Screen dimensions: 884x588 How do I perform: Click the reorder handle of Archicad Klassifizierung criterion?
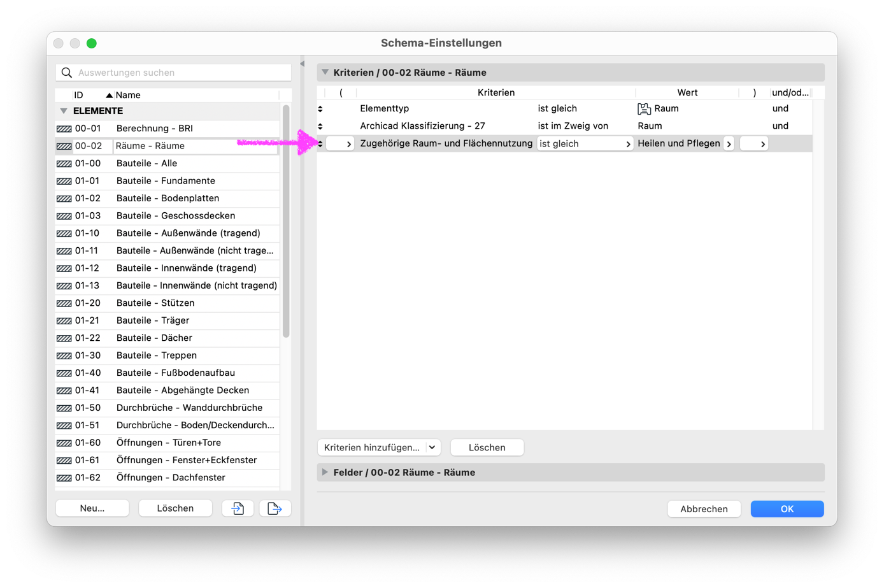click(x=320, y=126)
